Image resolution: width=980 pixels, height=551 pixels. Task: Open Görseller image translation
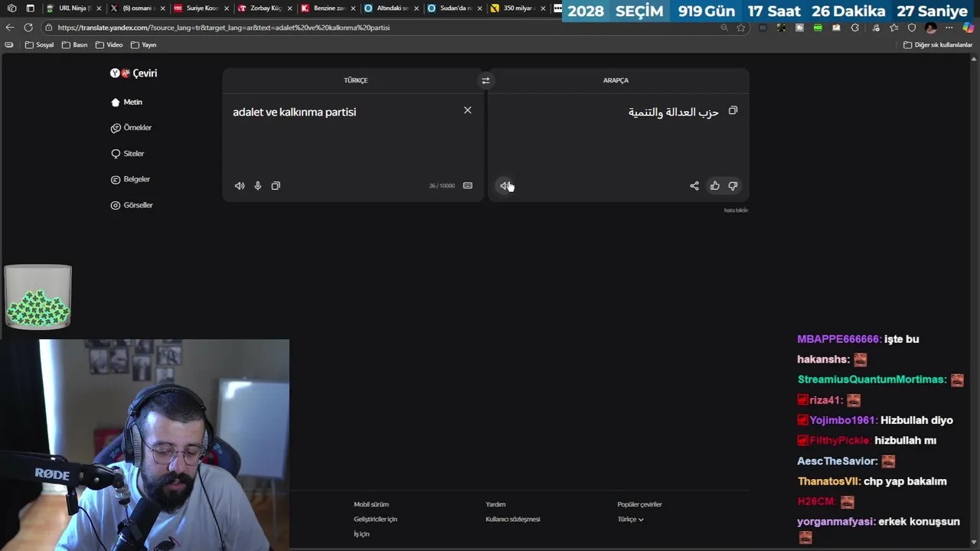coord(132,205)
